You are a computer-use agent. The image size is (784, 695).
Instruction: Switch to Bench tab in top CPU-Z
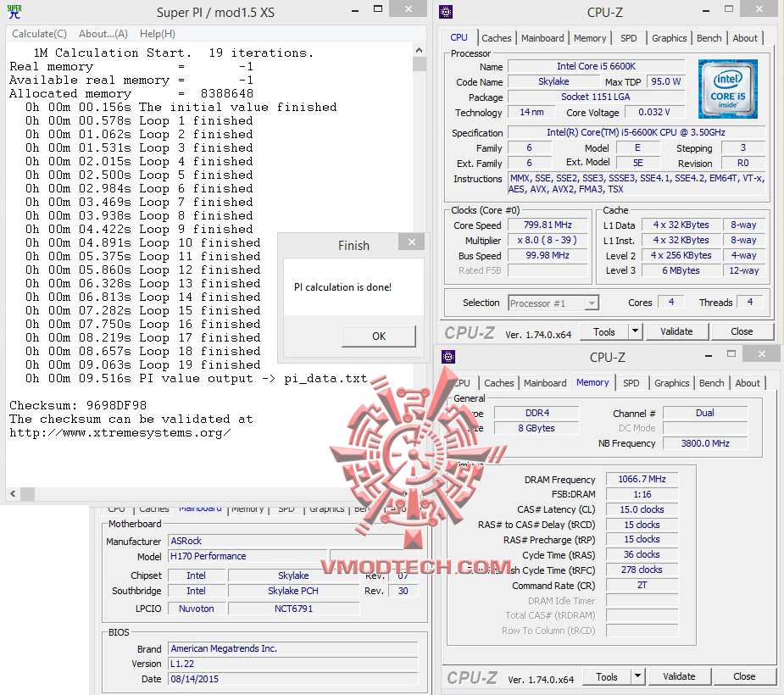[x=709, y=38]
